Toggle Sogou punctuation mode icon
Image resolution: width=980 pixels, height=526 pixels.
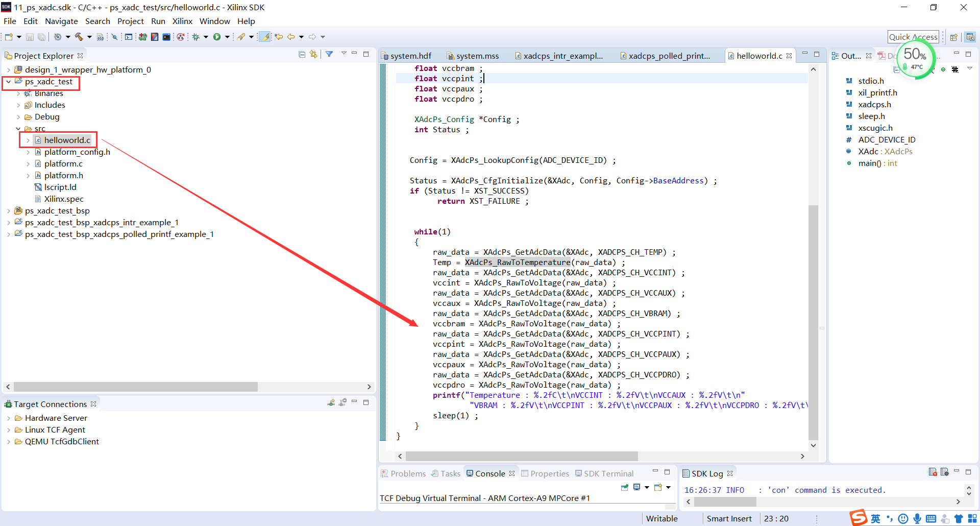890,519
